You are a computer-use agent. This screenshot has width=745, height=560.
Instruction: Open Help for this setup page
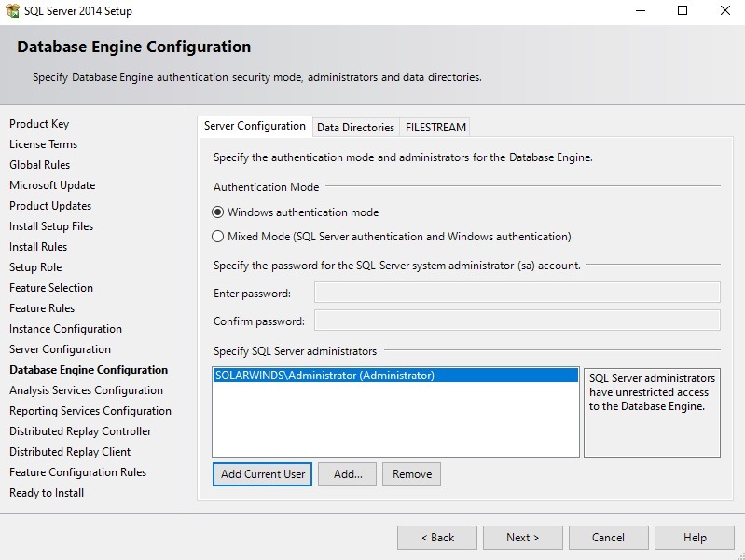[x=694, y=538]
